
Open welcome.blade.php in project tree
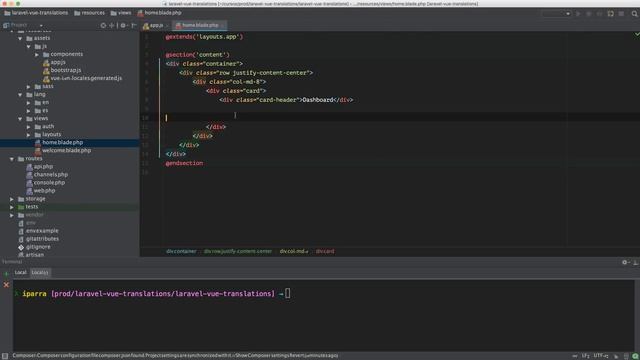pyautogui.click(x=63, y=151)
